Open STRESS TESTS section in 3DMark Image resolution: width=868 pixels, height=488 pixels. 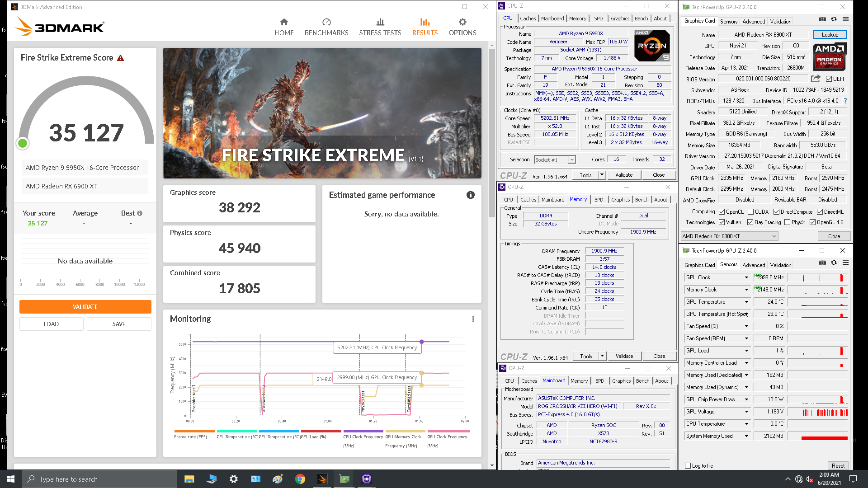[x=380, y=27]
